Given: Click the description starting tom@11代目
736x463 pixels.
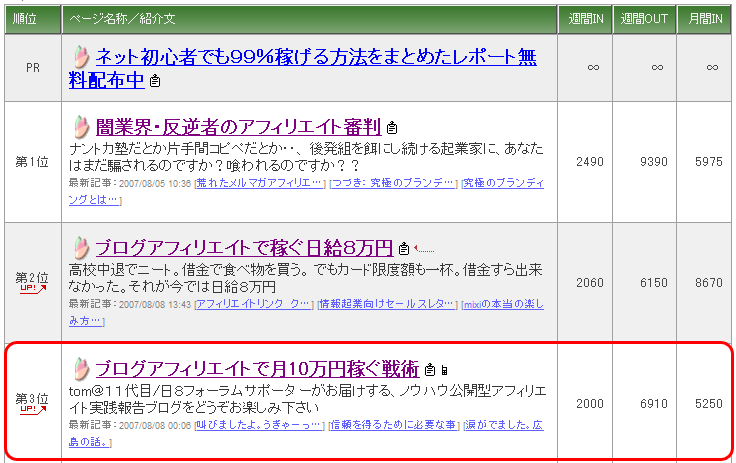Looking at the screenshot, I should (x=307, y=399).
